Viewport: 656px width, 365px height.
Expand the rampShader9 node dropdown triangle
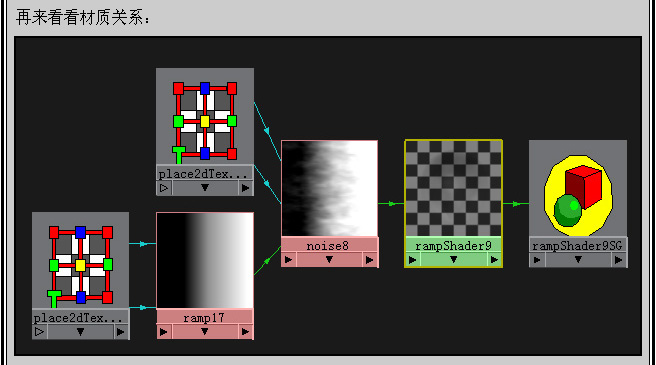pos(454,260)
